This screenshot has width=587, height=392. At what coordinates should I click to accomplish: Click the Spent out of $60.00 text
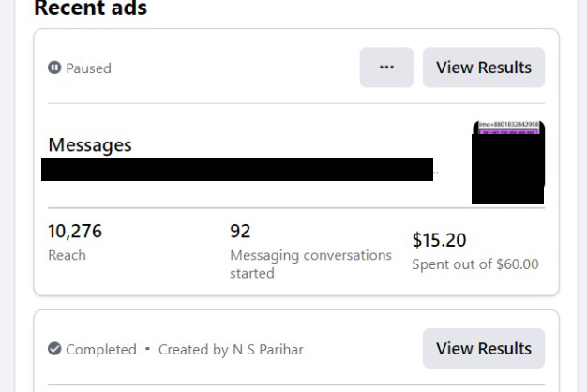coord(474,264)
